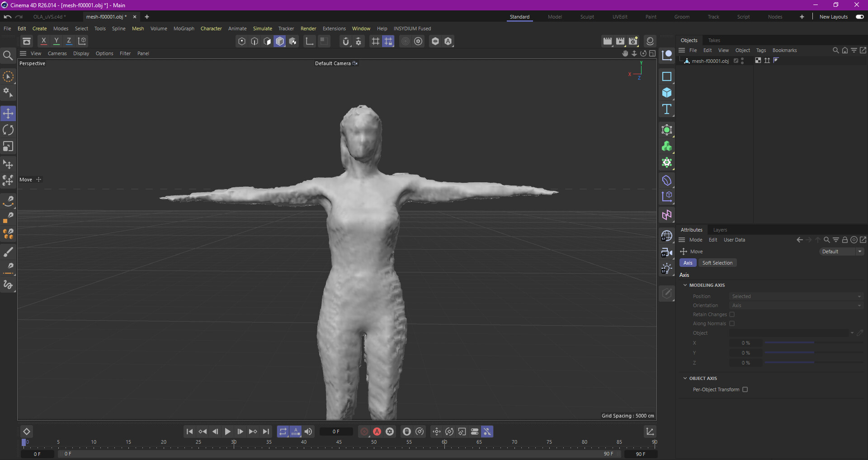Switch to the Takes tab
Viewport: 868px width, 460px height.
[x=714, y=40]
